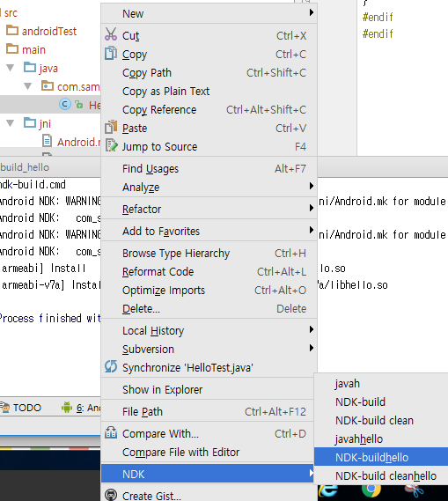Collapse the com.sam package node
The image size is (448, 501).
(28, 86)
